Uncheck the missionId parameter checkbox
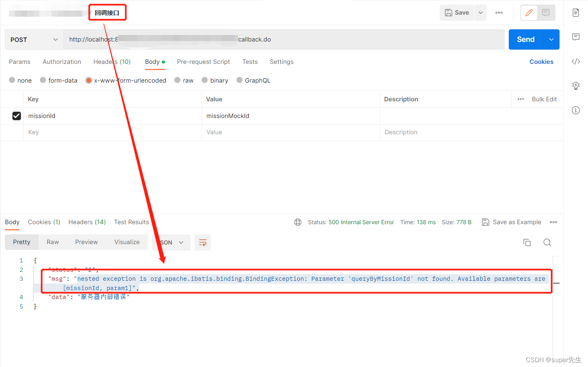The height and width of the screenshot is (367, 588). click(16, 116)
